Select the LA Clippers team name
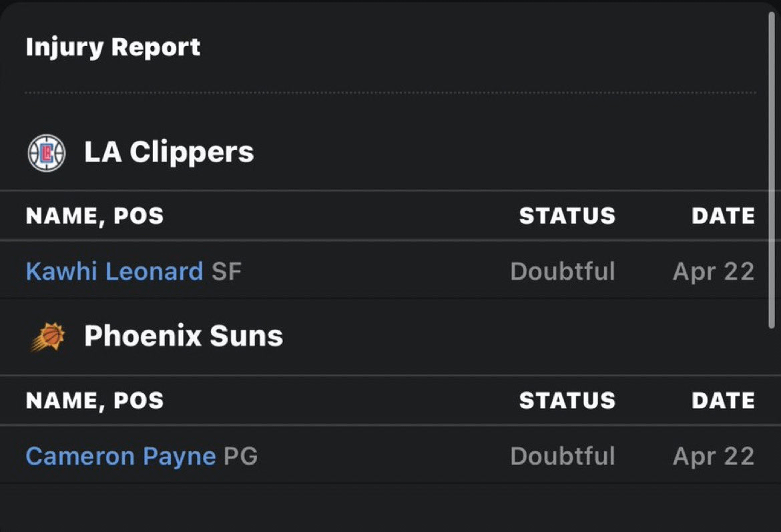Viewport: 781px width, 532px height. (x=169, y=152)
